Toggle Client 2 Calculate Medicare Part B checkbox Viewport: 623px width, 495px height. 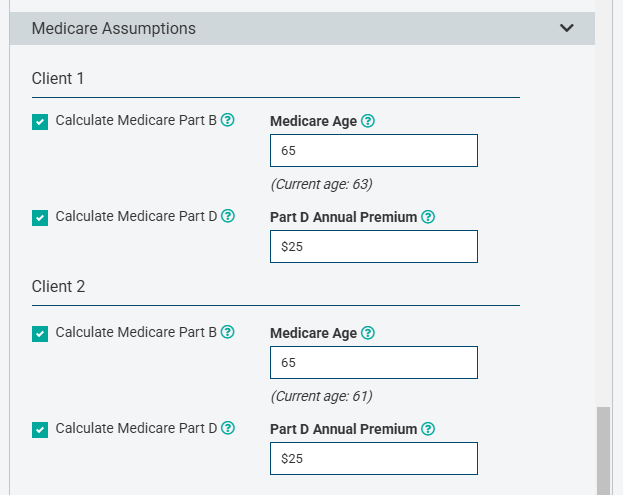(40, 334)
